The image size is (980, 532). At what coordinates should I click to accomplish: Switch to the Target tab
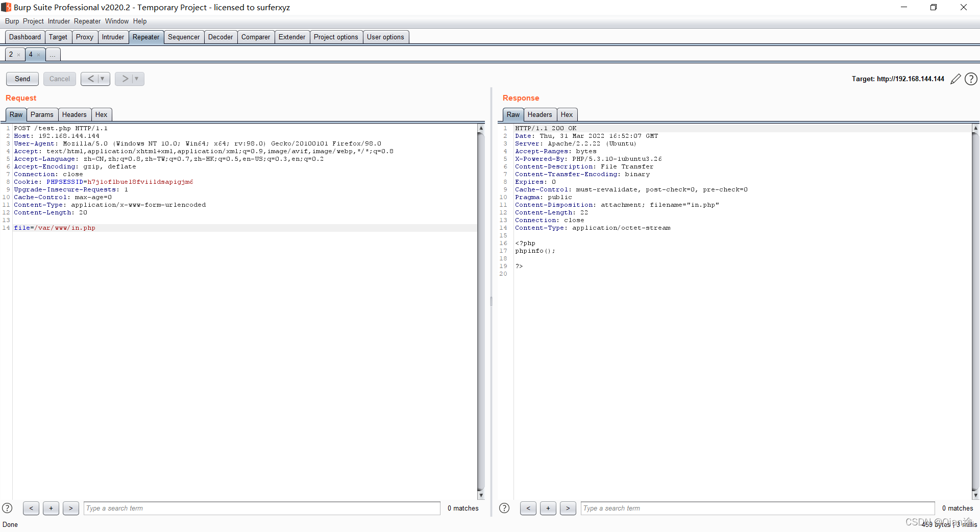click(58, 37)
